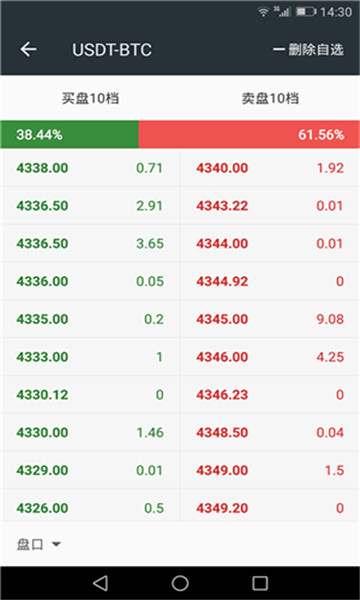Tap the Android home circle icon
This screenshot has width=360, height=600.
[x=180, y=583]
